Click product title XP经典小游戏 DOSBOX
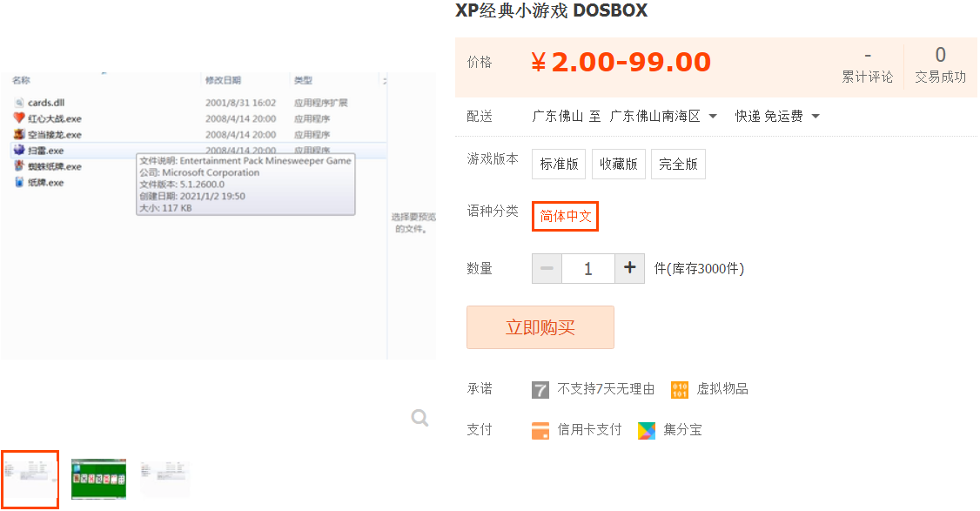 551,10
